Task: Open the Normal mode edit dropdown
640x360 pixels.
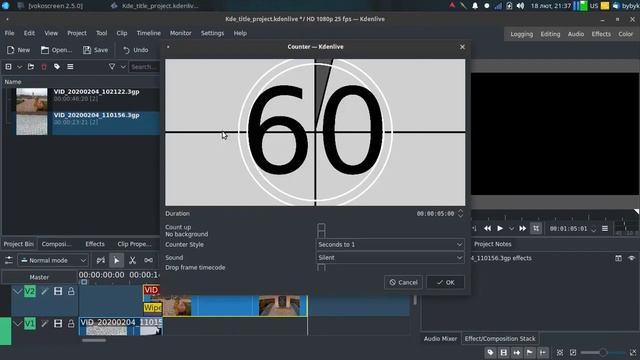Action: pyautogui.click(x=53, y=260)
